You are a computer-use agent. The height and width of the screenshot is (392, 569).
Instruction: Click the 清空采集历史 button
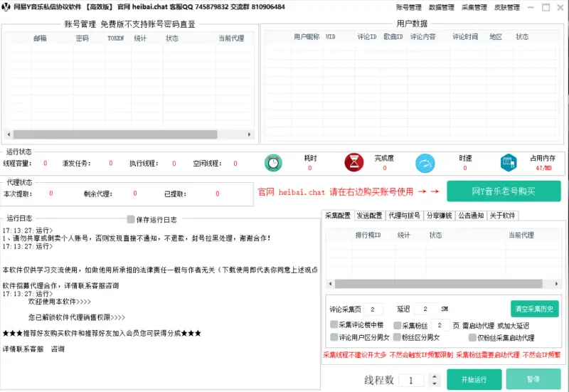pyautogui.click(x=534, y=309)
